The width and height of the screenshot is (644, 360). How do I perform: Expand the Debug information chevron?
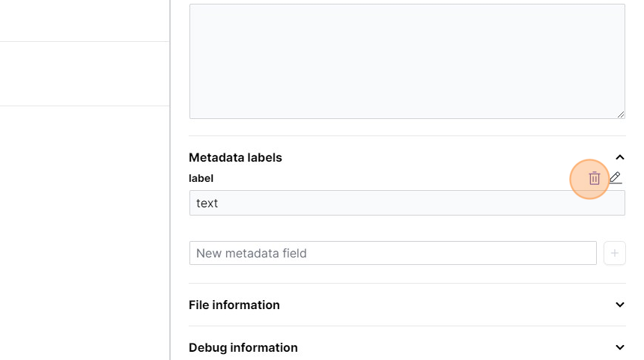619,347
